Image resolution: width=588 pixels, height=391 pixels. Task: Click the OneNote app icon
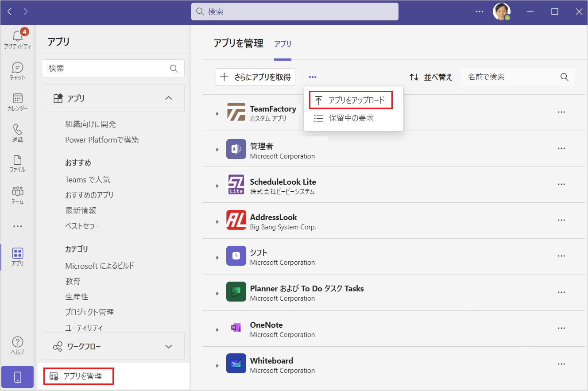[236, 328]
